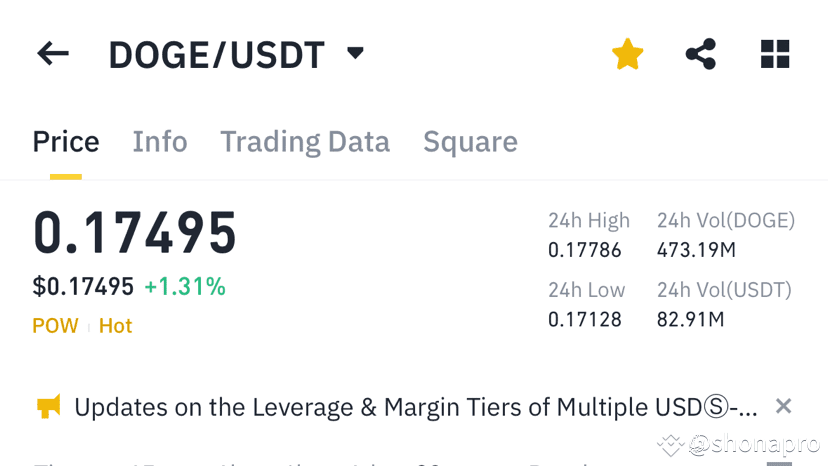The width and height of the screenshot is (828, 466).
Task: Tap the share icon
Action: 701,54
